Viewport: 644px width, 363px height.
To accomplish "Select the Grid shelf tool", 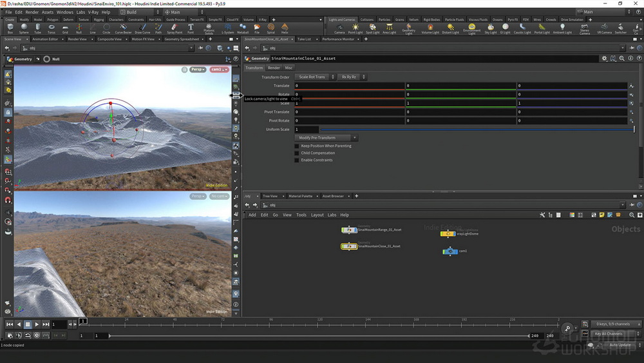I will tap(65, 28).
